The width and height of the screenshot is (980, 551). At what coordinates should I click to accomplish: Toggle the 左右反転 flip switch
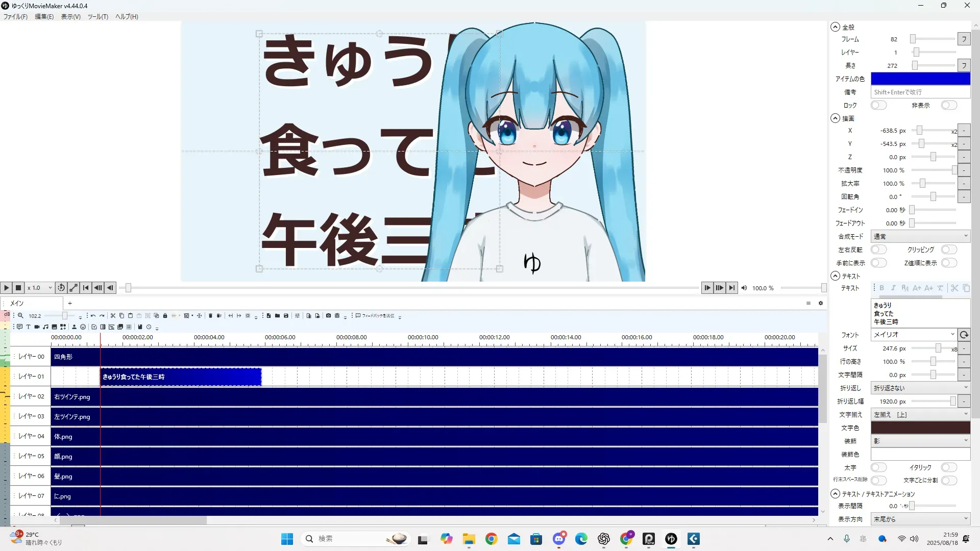tap(878, 250)
